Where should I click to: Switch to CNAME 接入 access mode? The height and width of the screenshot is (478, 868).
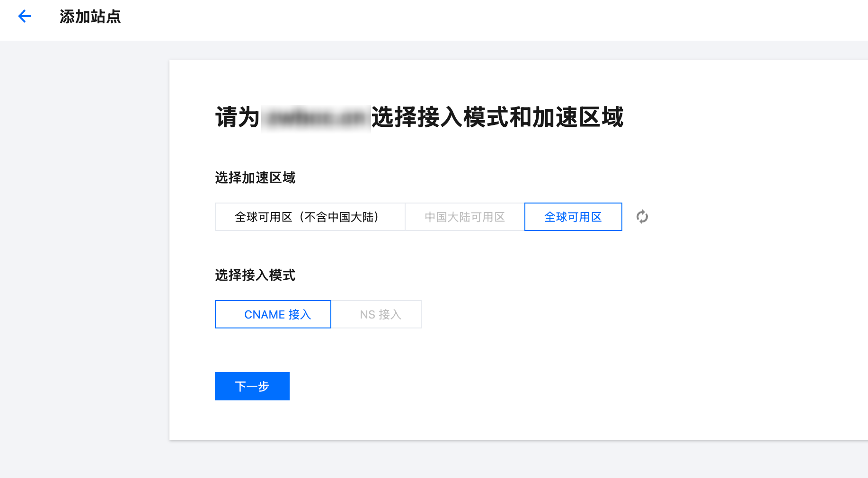pyautogui.click(x=273, y=314)
